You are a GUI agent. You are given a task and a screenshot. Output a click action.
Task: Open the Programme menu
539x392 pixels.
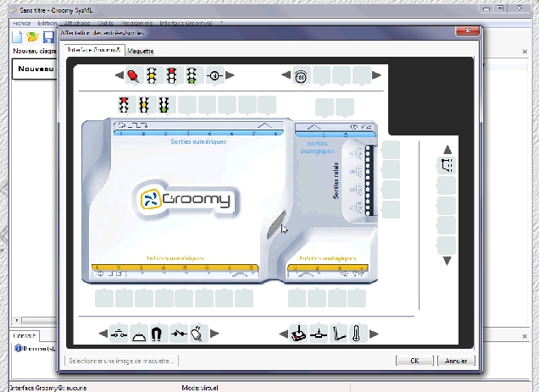click(136, 23)
